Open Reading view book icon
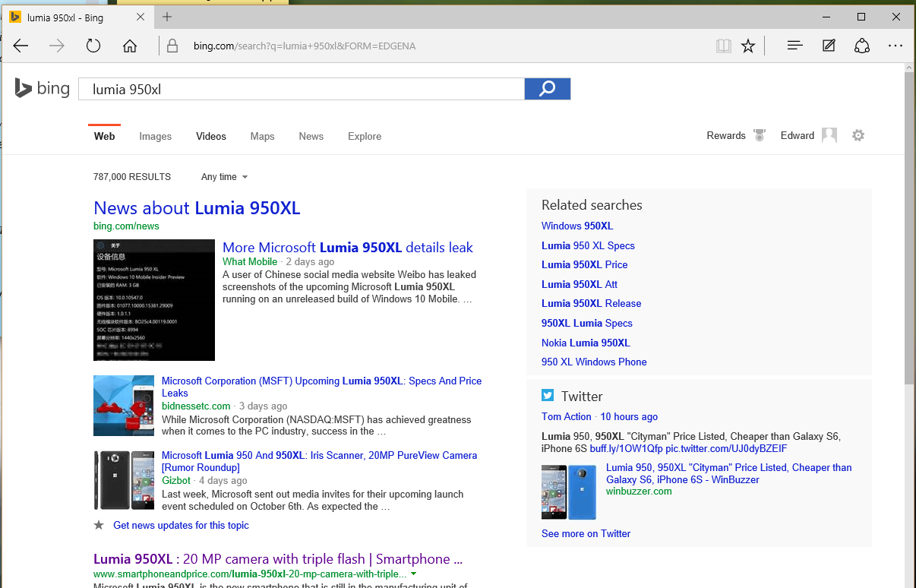This screenshot has height=588, width=916. click(x=723, y=46)
